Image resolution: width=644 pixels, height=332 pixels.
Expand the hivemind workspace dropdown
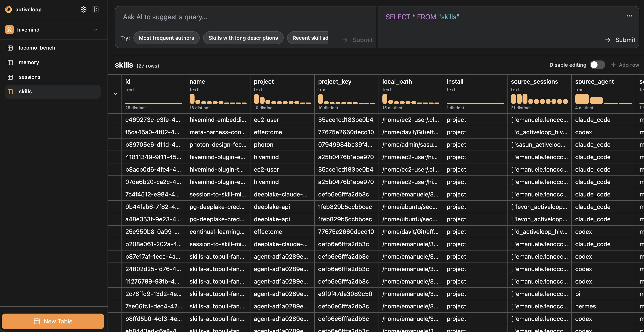click(x=96, y=30)
